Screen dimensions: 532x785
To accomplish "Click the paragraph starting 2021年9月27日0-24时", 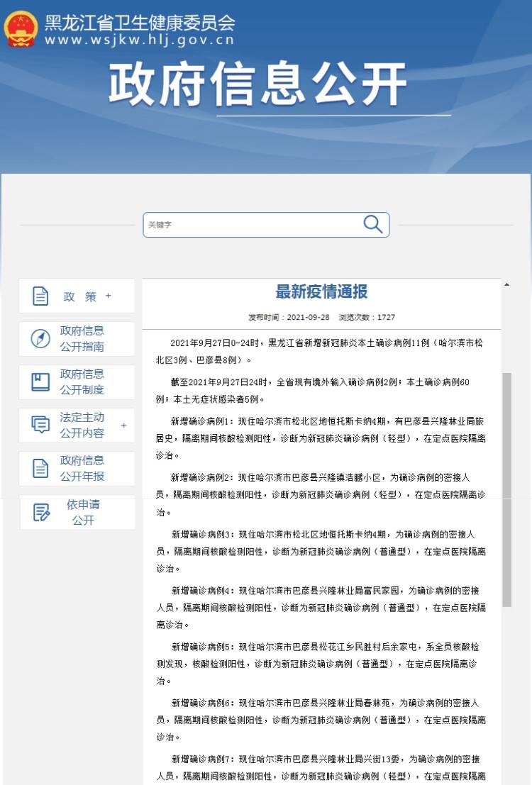I will [x=320, y=352].
